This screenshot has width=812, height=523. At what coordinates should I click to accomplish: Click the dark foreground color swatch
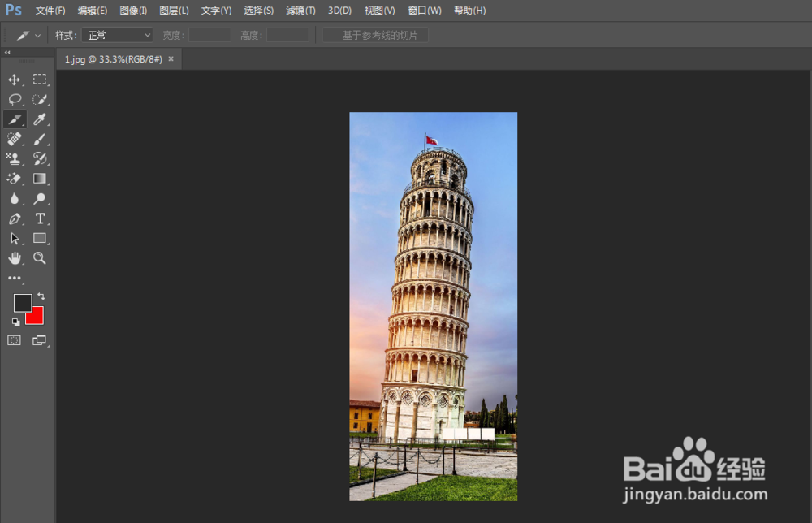tap(21, 301)
